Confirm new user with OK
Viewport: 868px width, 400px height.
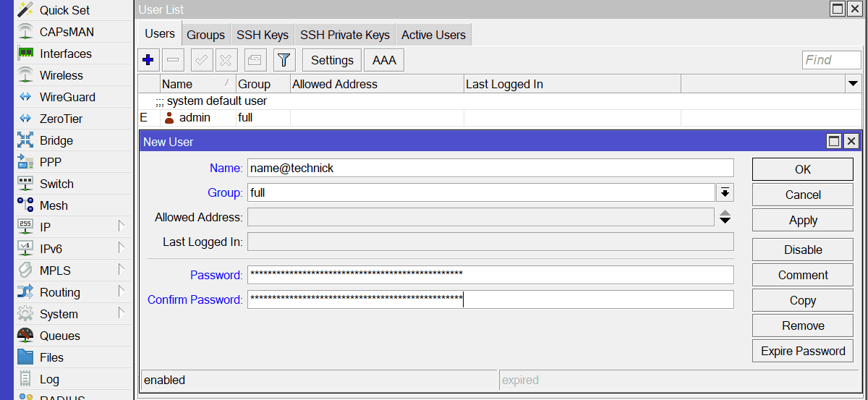coord(803,169)
